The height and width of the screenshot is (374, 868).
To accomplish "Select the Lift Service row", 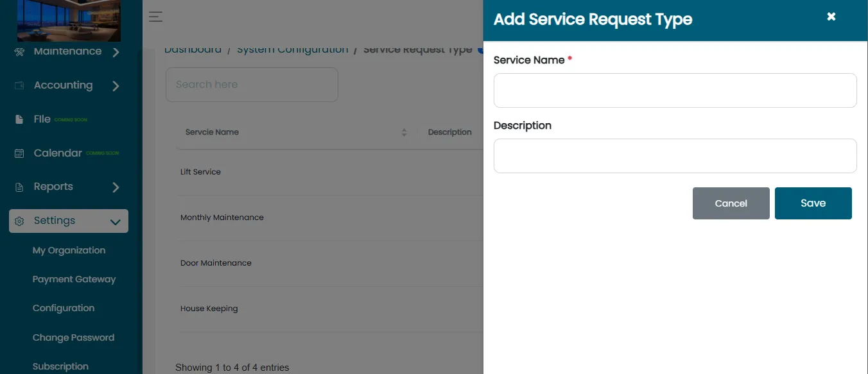I will pos(330,172).
